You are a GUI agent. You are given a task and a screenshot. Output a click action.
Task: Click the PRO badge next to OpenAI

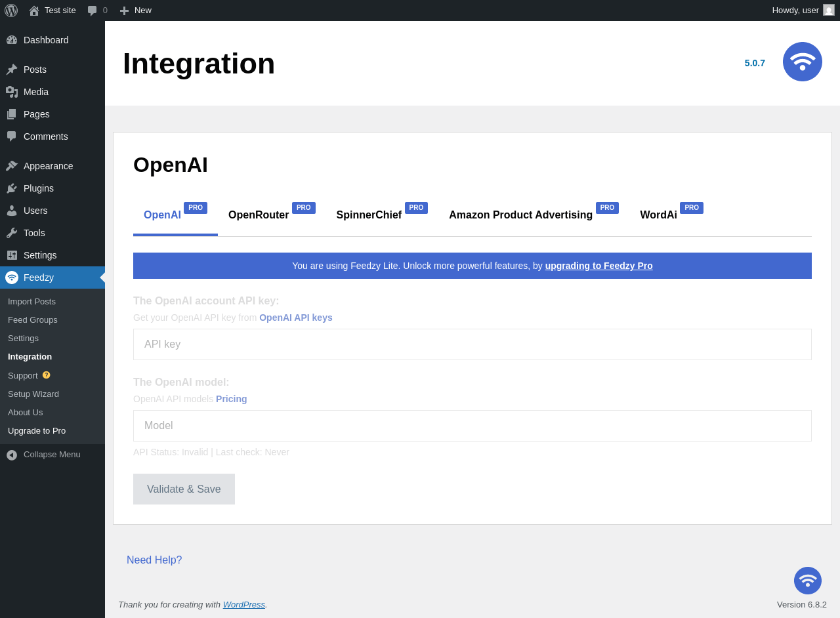196,208
